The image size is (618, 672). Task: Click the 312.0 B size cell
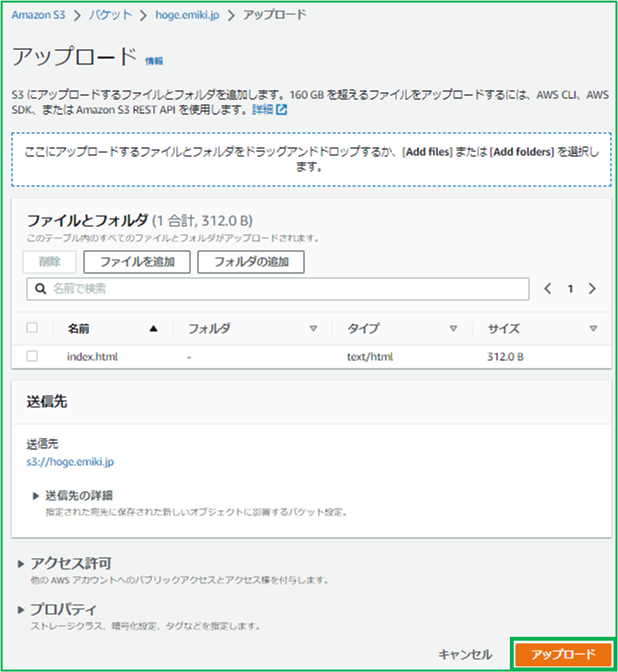505,357
